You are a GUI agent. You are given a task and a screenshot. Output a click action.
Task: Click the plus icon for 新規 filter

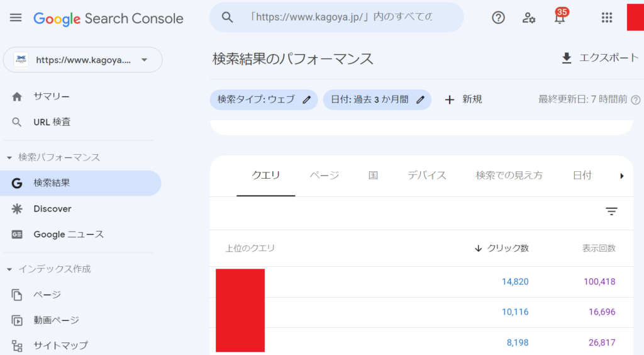coord(449,99)
